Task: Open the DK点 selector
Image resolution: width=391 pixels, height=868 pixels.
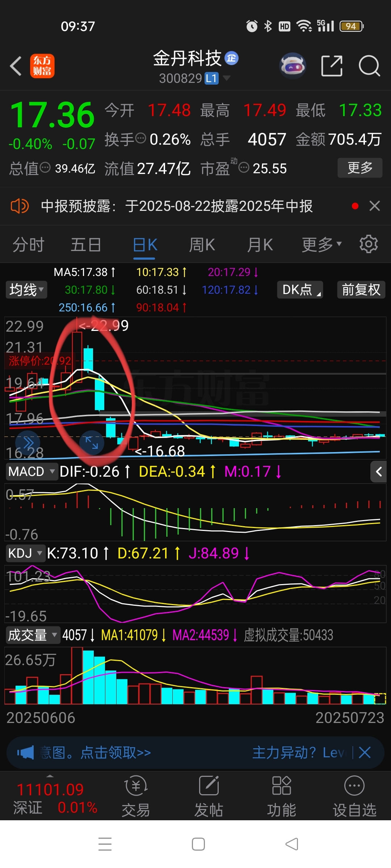Action: (x=300, y=290)
